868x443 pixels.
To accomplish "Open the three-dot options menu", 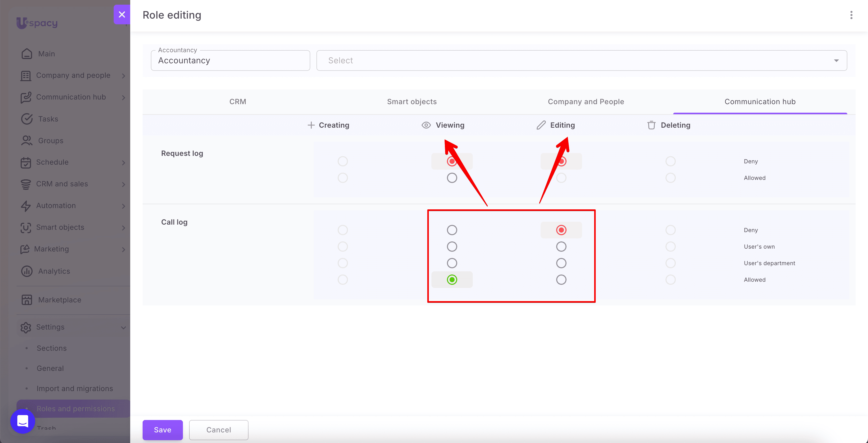I will coord(851,15).
